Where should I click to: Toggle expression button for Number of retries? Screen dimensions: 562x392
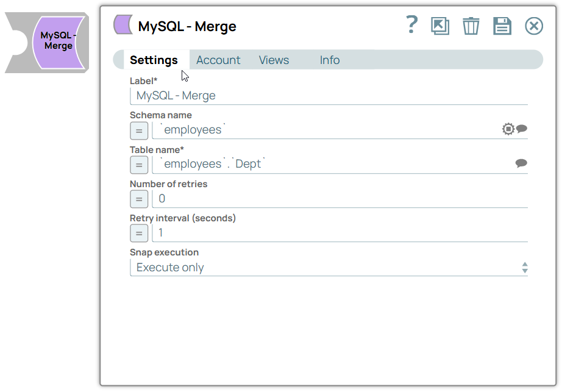point(139,199)
